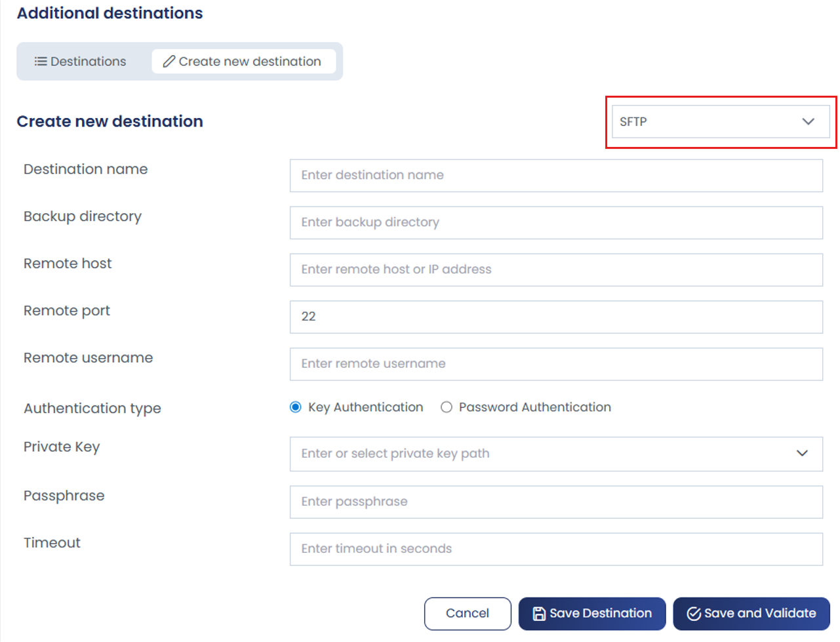
Task: Select the Remote port field showing 22
Action: click(x=556, y=317)
